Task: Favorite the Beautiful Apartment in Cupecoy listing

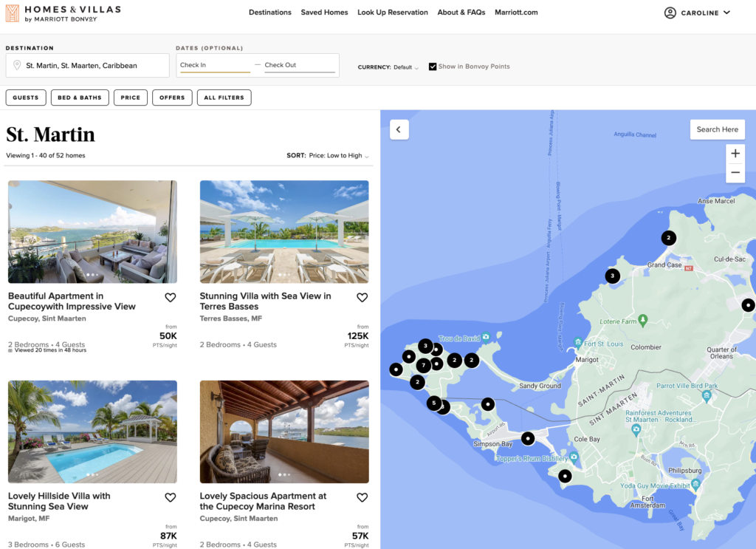Action: 170,297
